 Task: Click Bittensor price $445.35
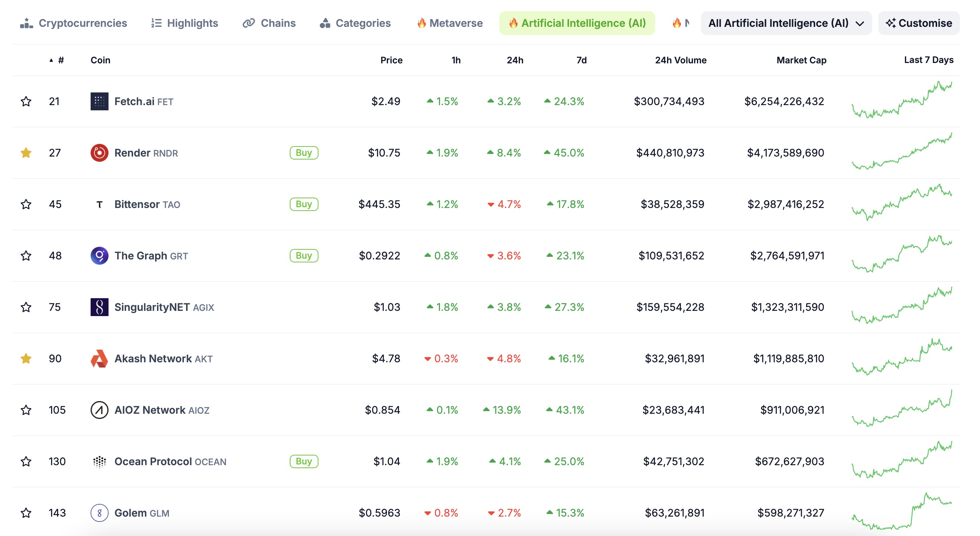pyautogui.click(x=379, y=205)
